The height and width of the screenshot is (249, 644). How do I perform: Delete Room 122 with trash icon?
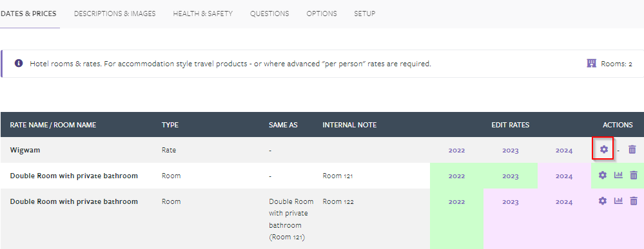click(x=634, y=201)
